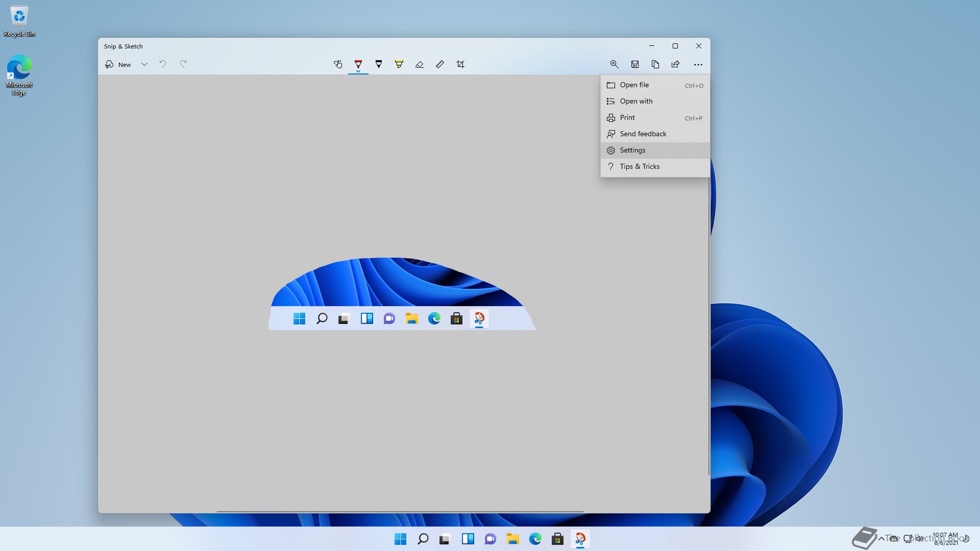Open the Windows Start menu

click(x=401, y=539)
